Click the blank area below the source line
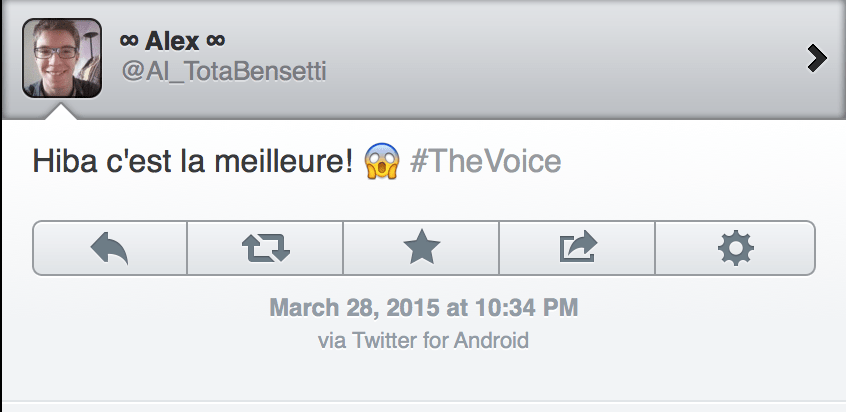 pos(423,378)
